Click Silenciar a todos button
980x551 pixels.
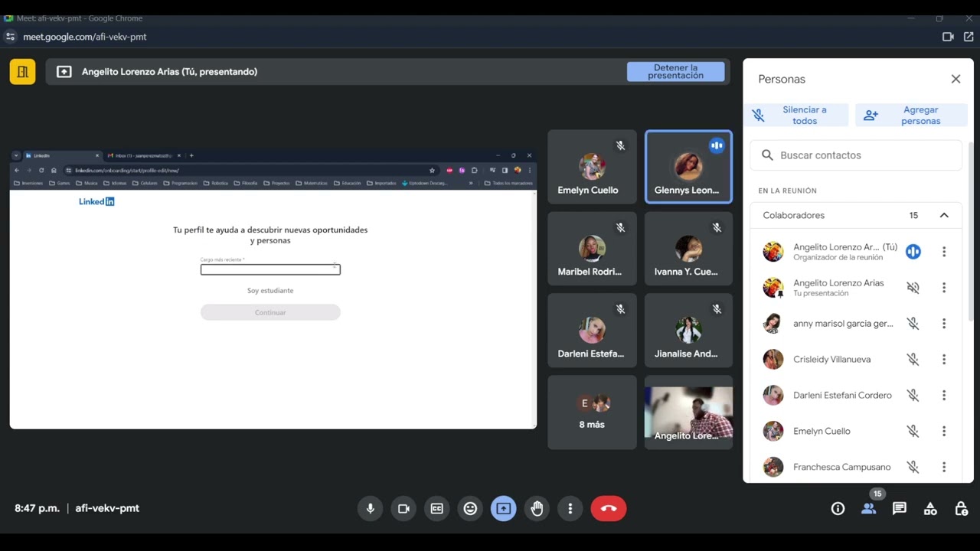795,116
